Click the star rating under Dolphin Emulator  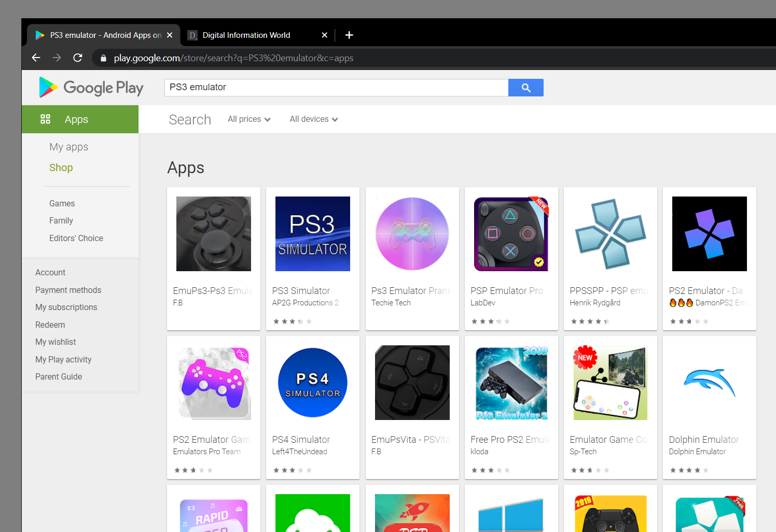coord(689,470)
